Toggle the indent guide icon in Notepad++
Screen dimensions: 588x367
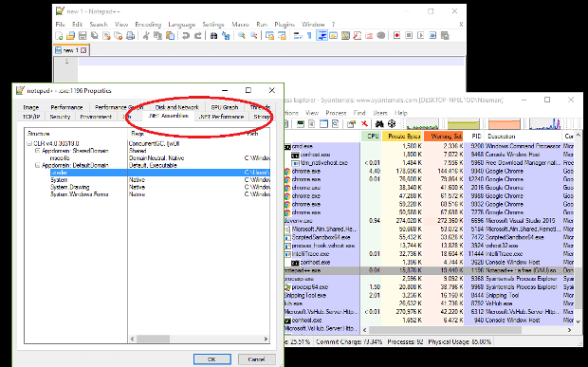322,36
